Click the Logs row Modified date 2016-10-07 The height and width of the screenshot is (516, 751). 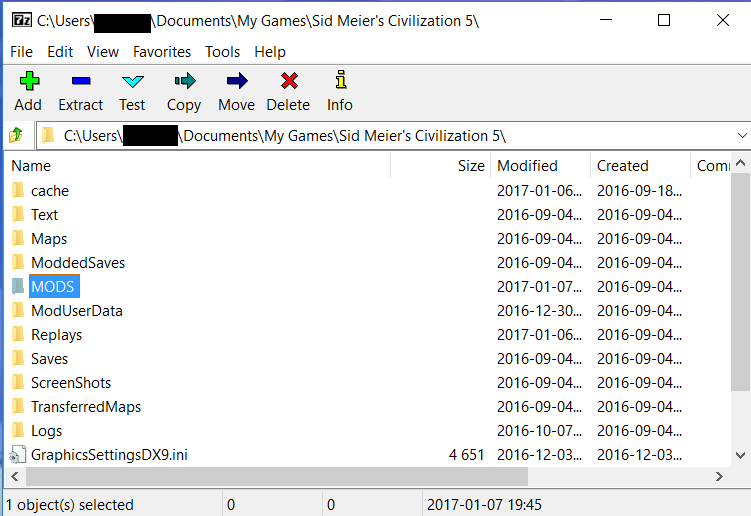click(539, 430)
